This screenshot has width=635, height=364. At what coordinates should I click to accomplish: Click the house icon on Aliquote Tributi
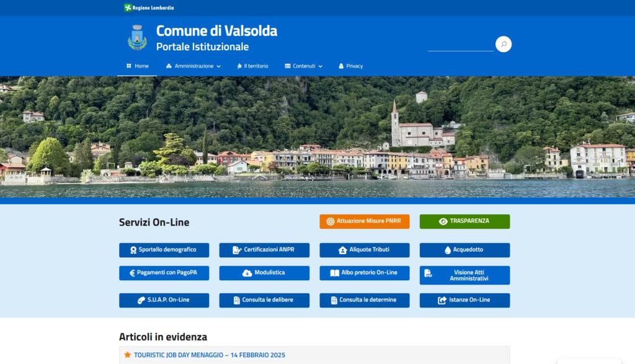[x=342, y=251]
